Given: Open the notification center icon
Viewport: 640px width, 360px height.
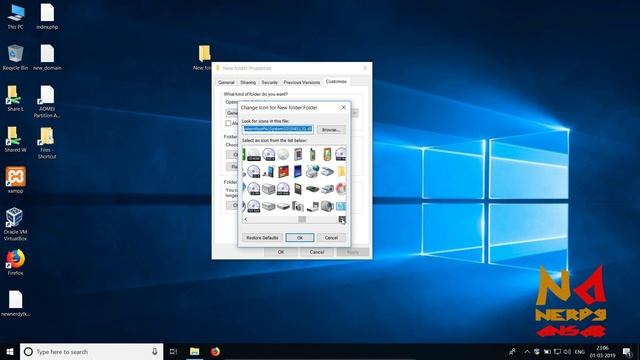Looking at the screenshot, I should [x=627, y=351].
